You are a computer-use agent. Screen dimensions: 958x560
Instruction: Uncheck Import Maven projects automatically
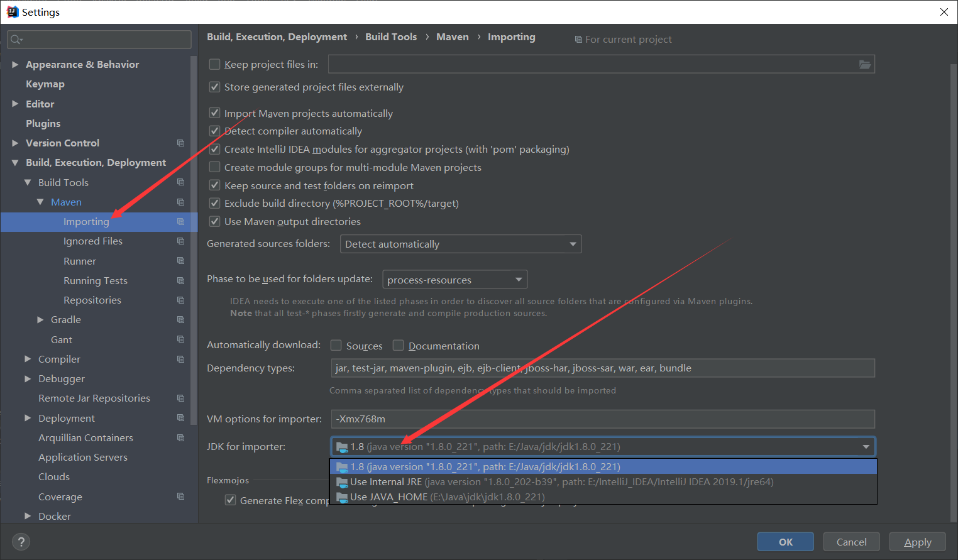(x=214, y=113)
